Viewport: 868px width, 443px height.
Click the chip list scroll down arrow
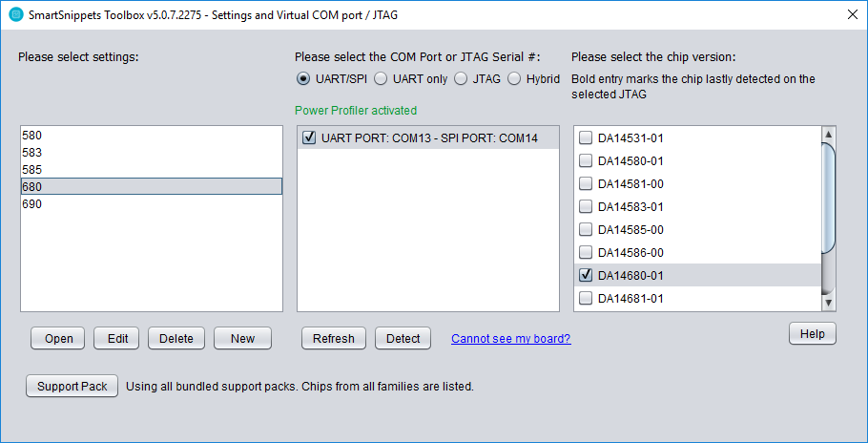click(828, 303)
